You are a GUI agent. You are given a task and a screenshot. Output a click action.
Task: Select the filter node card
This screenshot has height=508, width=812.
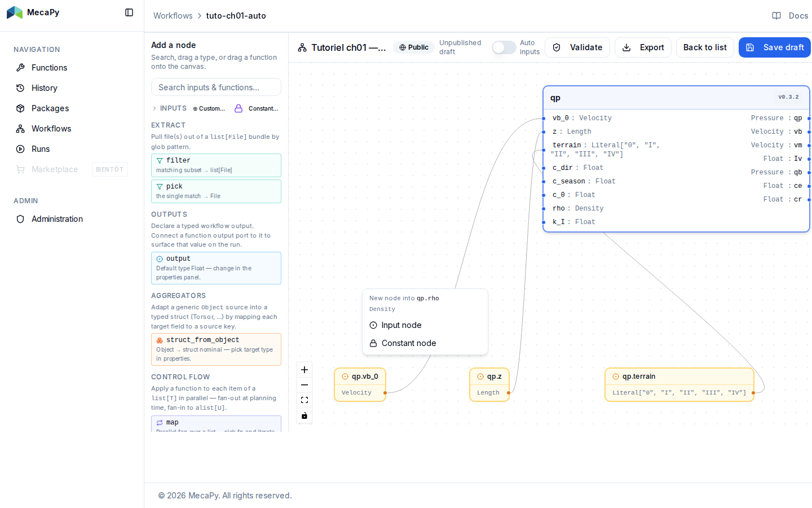point(216,165)
